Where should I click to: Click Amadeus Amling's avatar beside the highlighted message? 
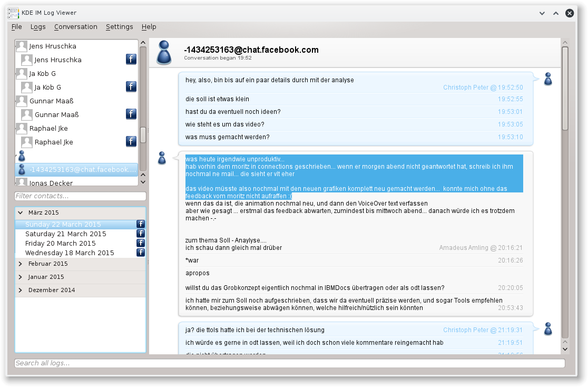[x=162, y=158]
